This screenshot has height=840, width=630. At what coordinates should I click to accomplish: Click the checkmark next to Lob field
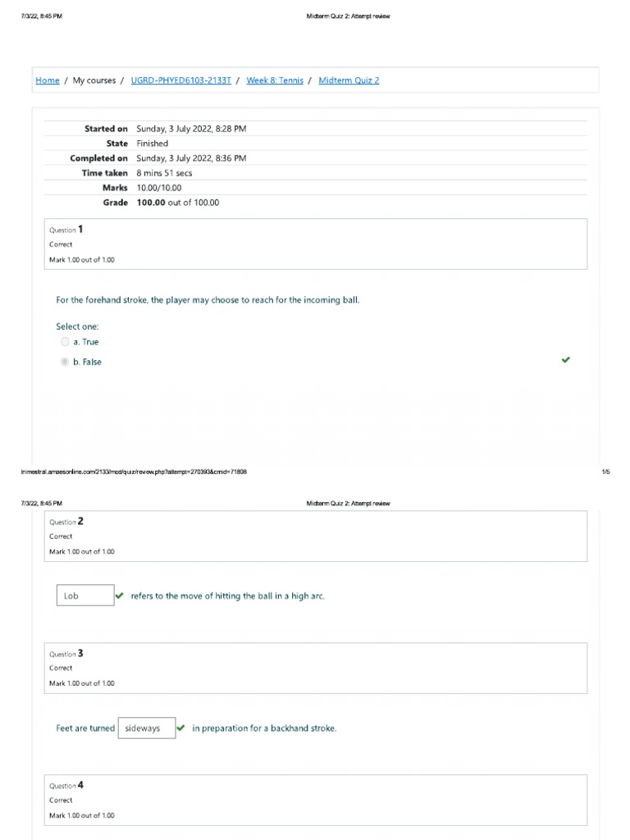[120, 596]
